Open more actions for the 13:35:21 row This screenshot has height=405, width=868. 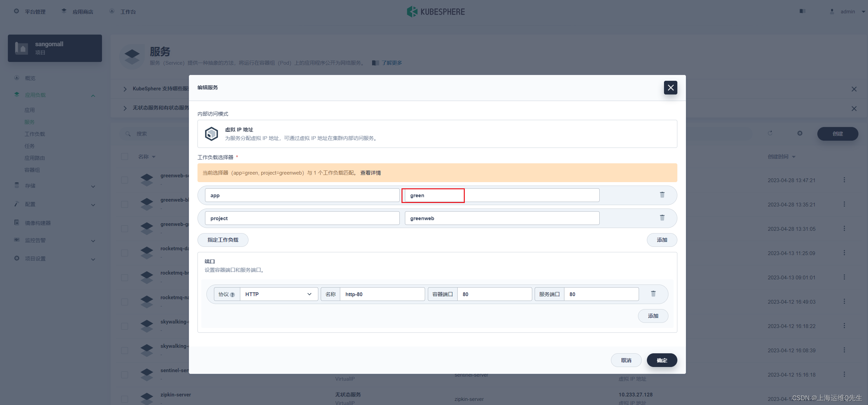[844, 204]
